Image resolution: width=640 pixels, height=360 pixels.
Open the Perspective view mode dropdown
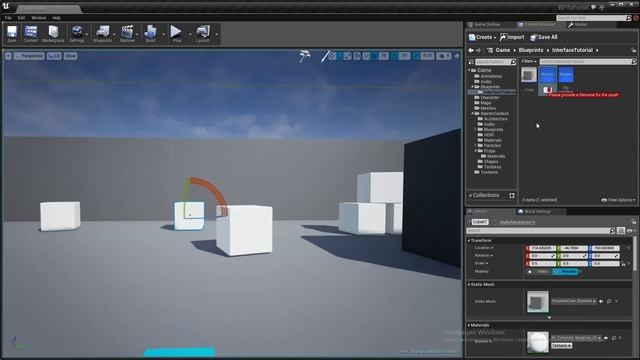click(29, 56)
